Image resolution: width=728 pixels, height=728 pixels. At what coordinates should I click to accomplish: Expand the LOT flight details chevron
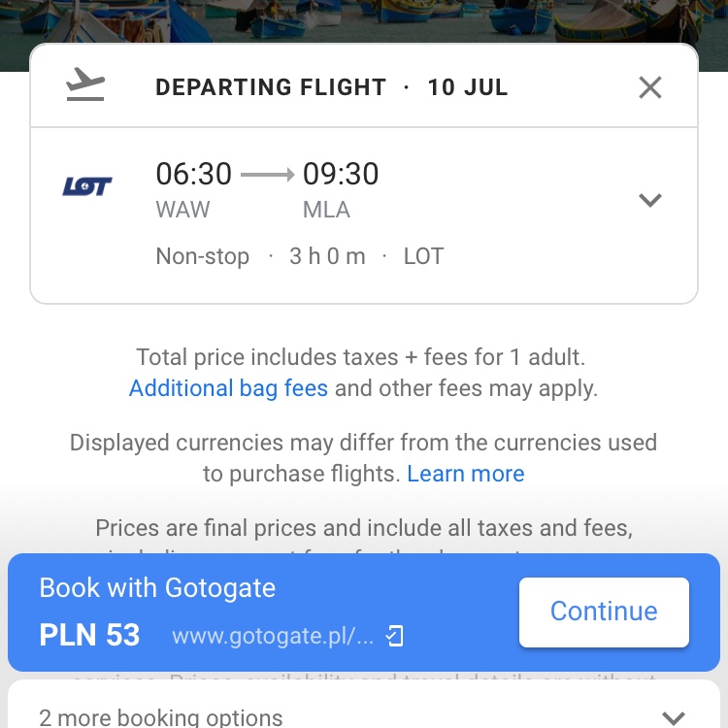(650, 200)
